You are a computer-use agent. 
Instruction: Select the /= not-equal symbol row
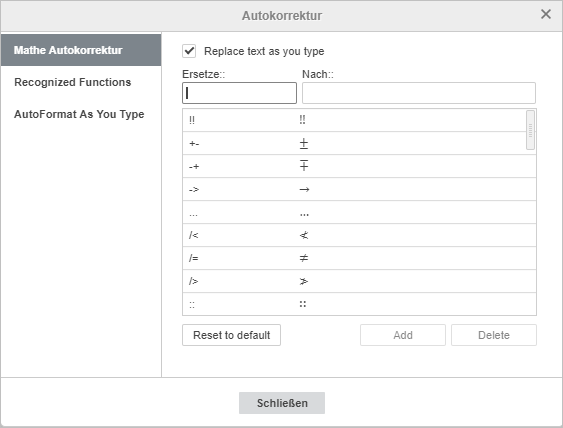pyautogui.click(x=359, y=258)
